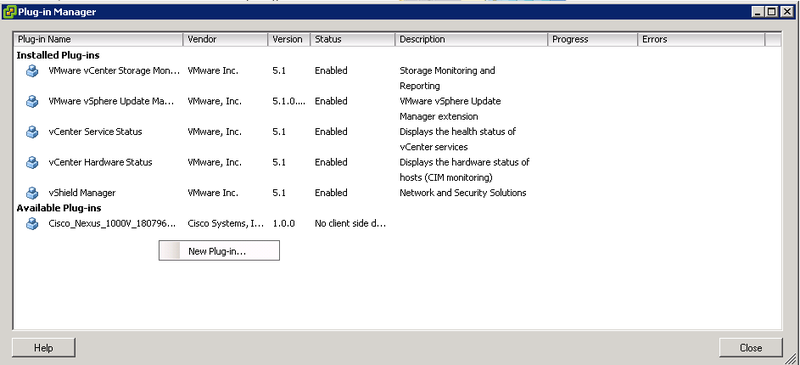
Task: Click the 5.1.0.... version of Update Manager
Action: click(289, 101)
